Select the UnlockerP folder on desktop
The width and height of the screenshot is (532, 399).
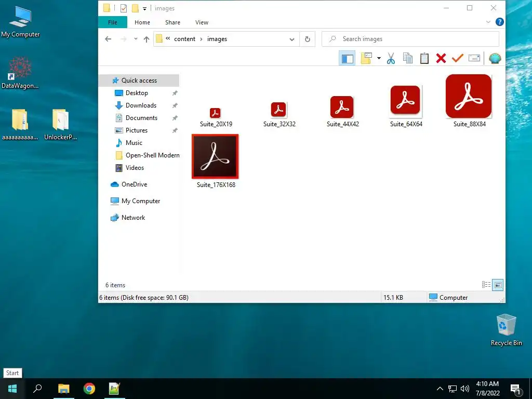(61, 125)
